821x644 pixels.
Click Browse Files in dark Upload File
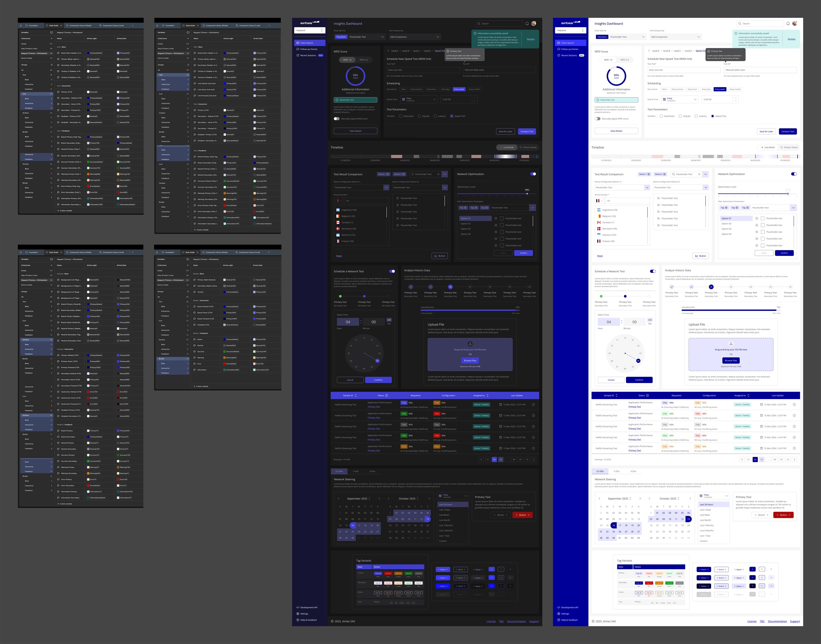pyautogui.click(x=470, y=361)
